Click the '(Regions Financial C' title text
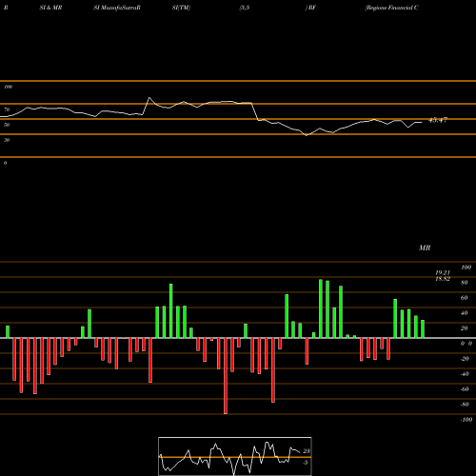This screenshot has height=476, width=476. 391,8
